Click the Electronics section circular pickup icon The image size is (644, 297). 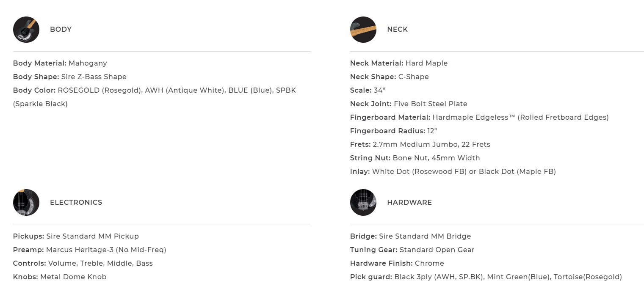[26, 202]
